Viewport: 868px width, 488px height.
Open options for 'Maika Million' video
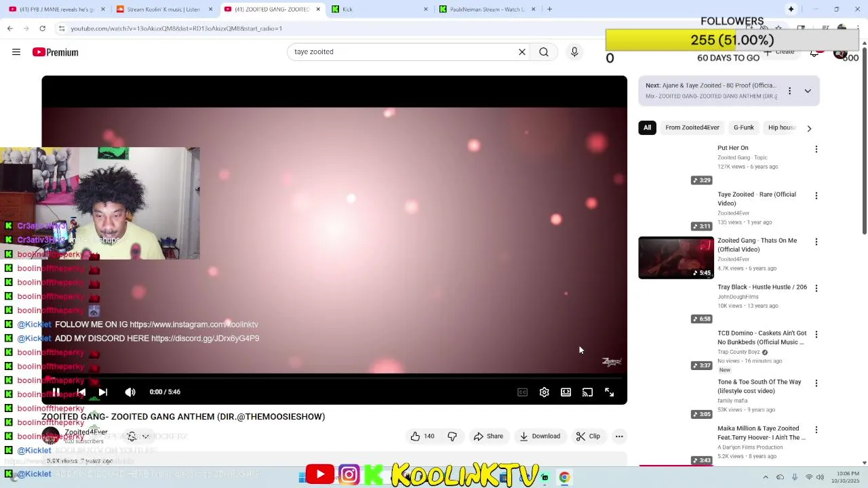point(816,430)
